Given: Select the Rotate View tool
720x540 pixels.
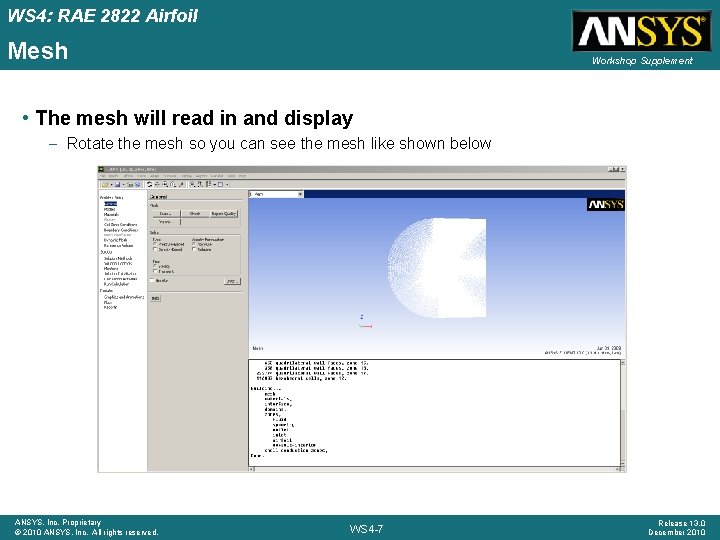Looking at the screenshot, I should pyautogui.click(x=149, y=185).
